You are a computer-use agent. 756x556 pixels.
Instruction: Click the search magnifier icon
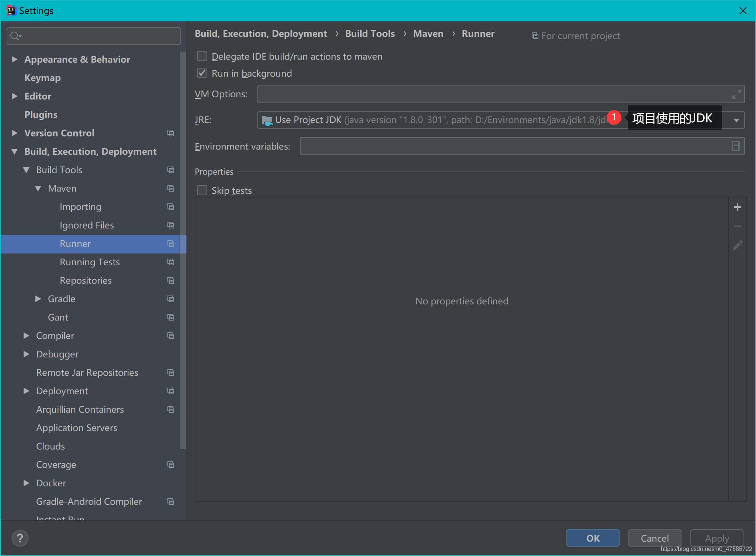pyautogui.click(x=15, y=36)
